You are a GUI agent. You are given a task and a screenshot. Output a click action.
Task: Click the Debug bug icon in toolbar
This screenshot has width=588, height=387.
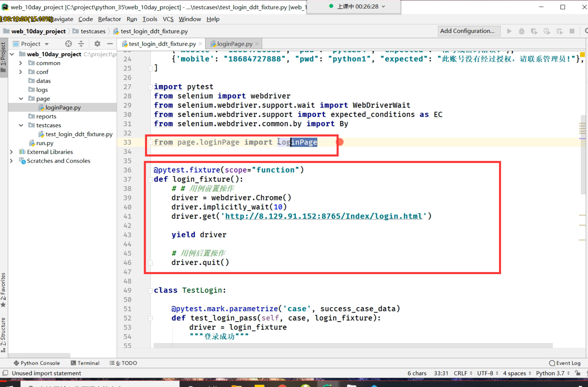521,31
